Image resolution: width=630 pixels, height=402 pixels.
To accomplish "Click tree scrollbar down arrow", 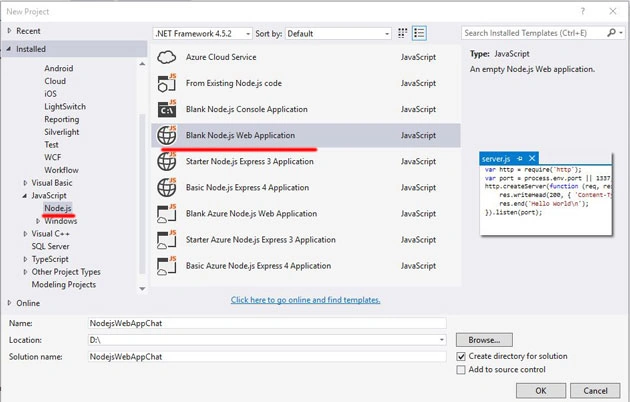I will [142, 288].
